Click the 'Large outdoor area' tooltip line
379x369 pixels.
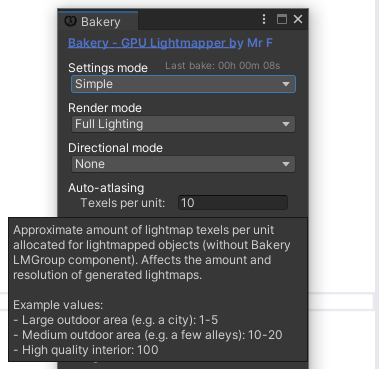click(x=116, y=320)
